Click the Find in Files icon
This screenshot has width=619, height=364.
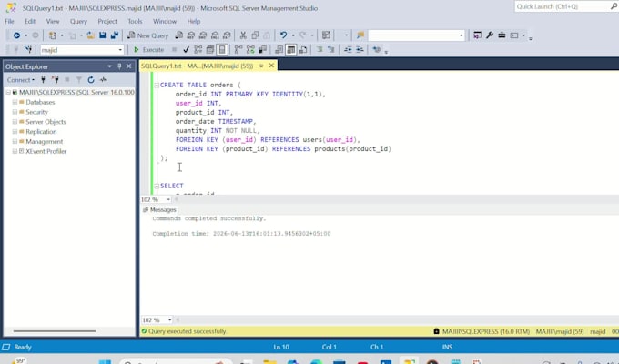tap(360, 35)
